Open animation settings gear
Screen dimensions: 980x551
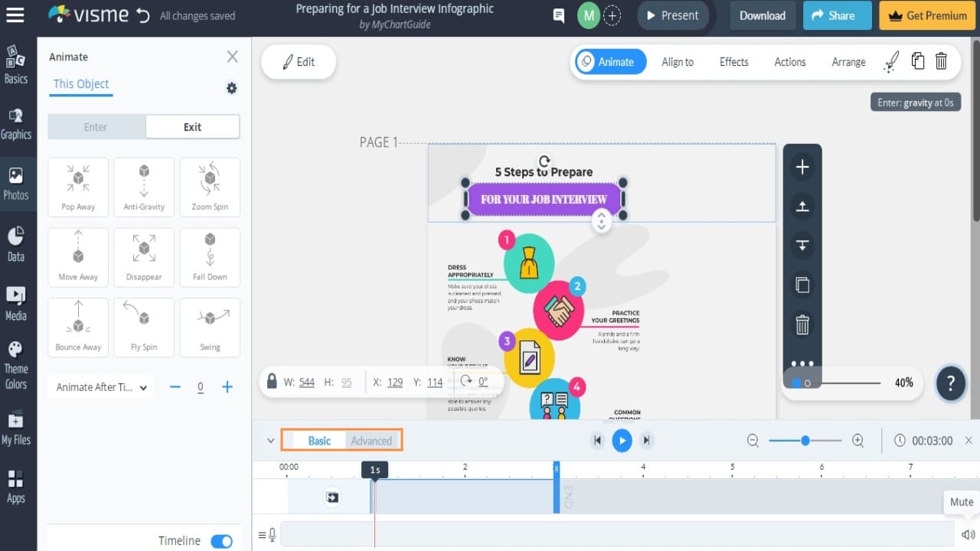(232, 89)
